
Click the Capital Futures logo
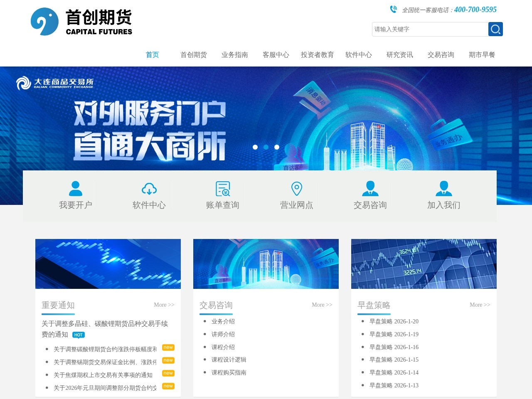click(x=81, y=22)
